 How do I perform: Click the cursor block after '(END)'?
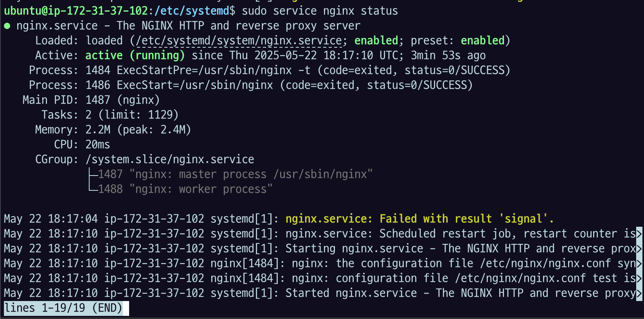(126, 308)
